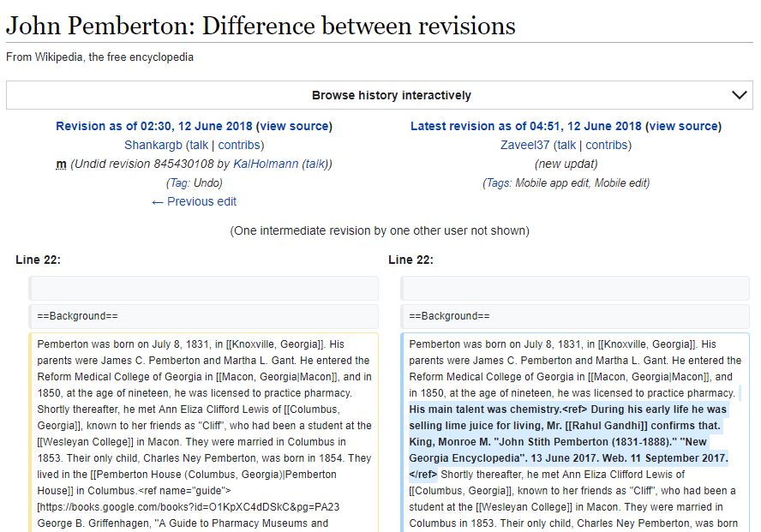Open latest revision as of 04:51

[x=525, y=126]
